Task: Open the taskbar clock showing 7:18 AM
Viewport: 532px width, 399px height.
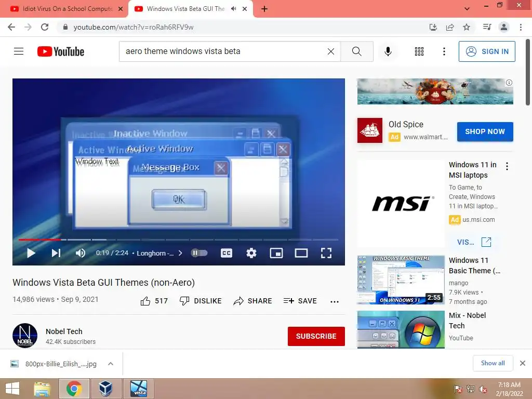Action: click(x=509, y=389)
